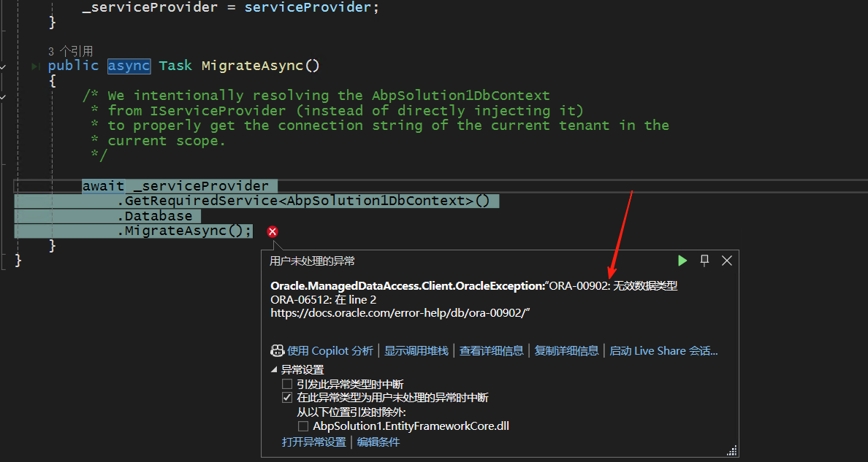The image size is (868, 462).
Task: Click the ora-00902 docs URL text
Action: coord(398,313)
